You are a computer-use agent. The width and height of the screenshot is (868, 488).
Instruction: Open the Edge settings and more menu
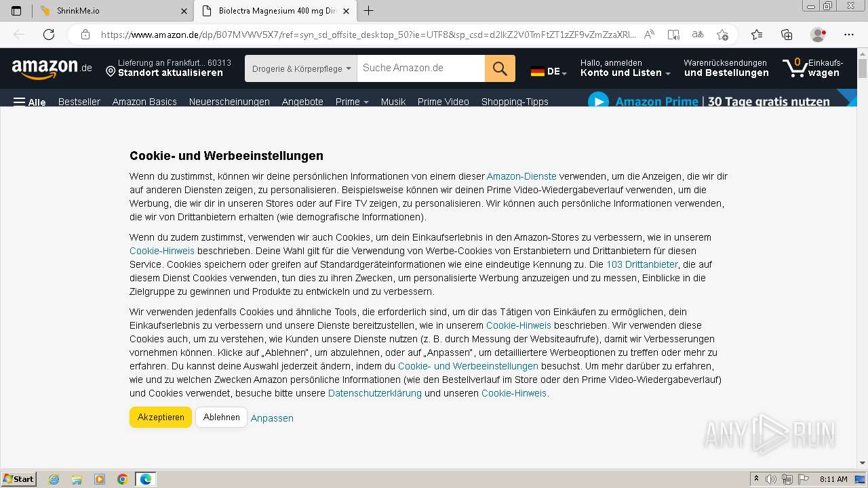[x=849, y=35]
